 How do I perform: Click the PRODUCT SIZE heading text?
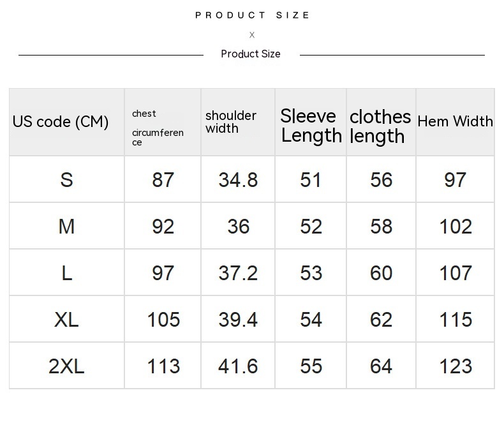pos(252,15)
